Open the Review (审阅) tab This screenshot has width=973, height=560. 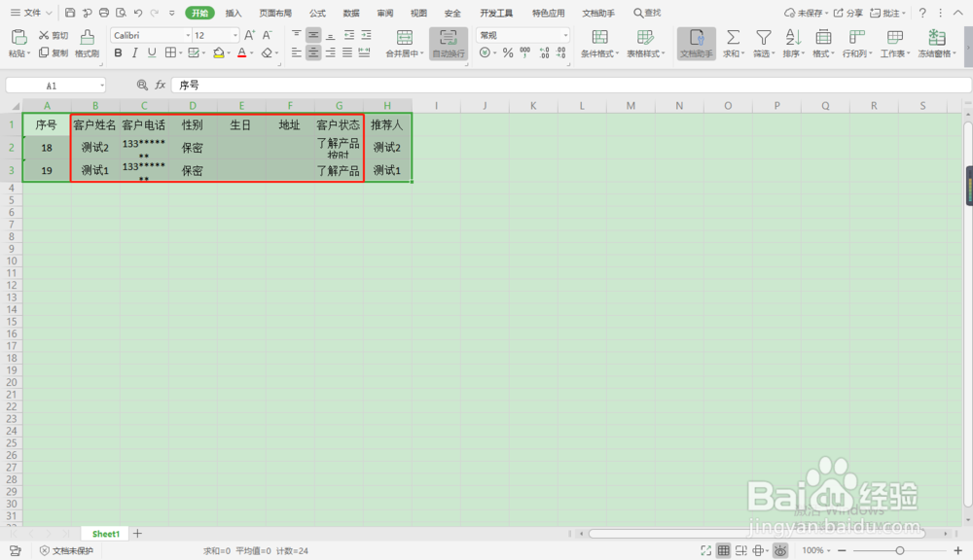tap(384, 13)
